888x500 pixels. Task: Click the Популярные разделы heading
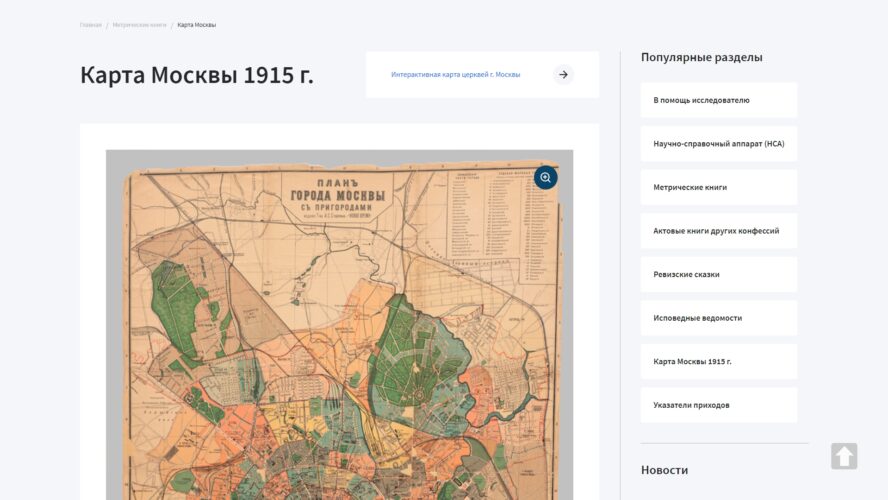(701, 57)
